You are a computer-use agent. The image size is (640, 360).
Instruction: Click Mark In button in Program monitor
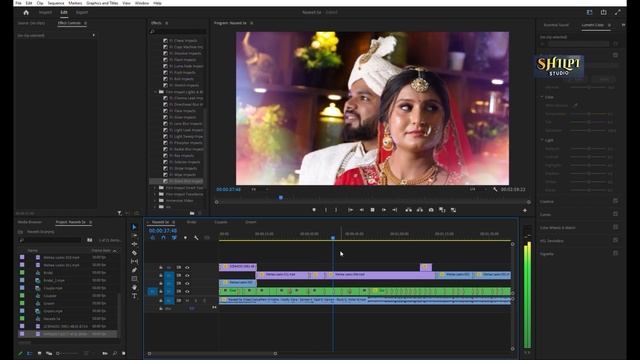(326, 210)
